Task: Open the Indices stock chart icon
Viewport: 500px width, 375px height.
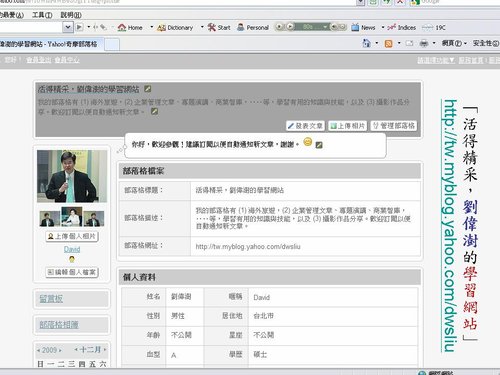Action: (x=392, y=27)
